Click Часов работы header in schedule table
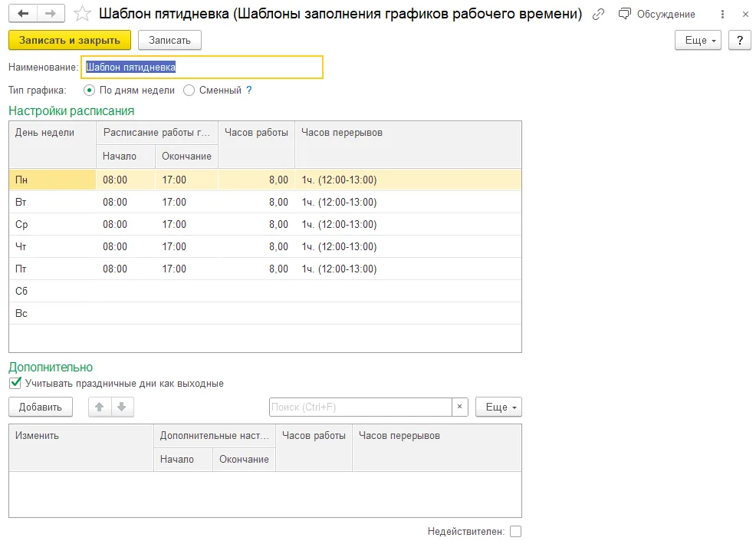Image resolution: width=756 pixels, height=541 pixels. point(257,144)
